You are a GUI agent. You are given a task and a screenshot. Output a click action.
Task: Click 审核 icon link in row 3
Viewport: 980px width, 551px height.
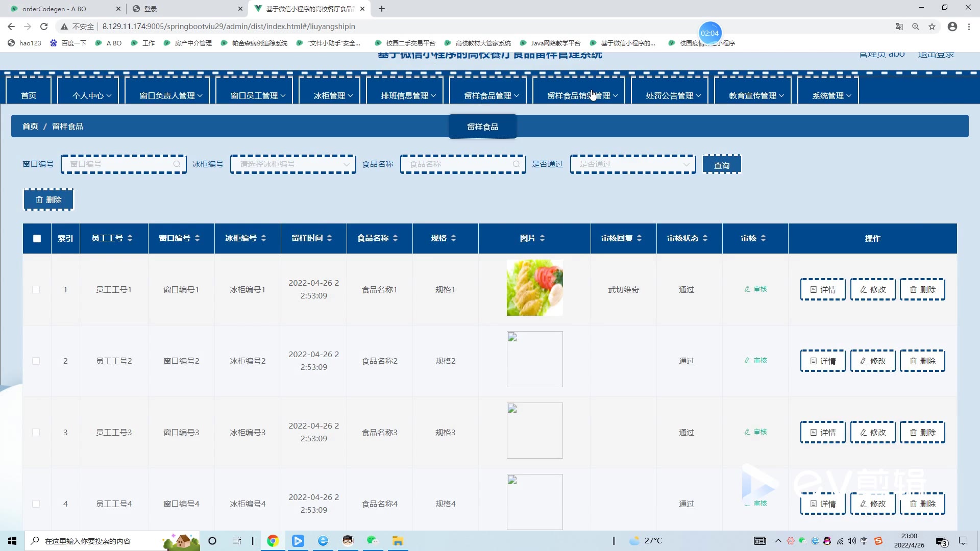pos(755,432)
